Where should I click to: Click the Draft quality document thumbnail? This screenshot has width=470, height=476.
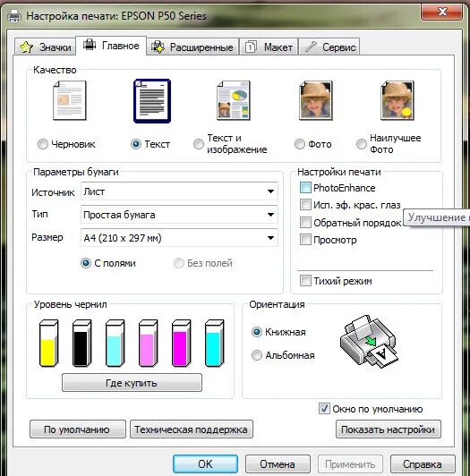70,100
